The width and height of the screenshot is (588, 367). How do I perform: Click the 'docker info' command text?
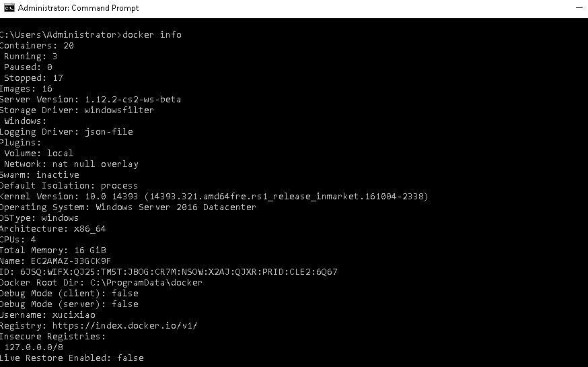coord(152,34)
